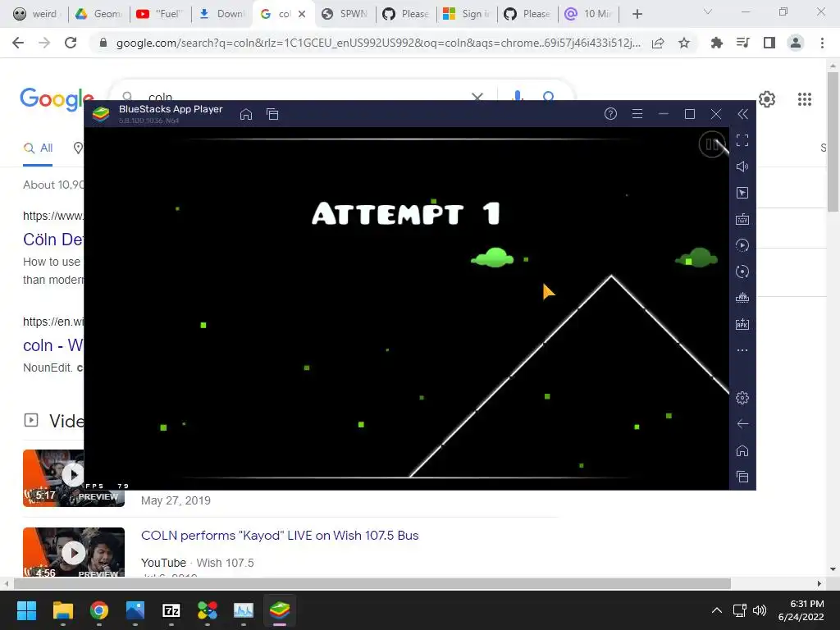The height and width of the screenshot is (630, 840).
Task: Click the BlueStacks taskbar icon
Action: [x=279, y=610]
